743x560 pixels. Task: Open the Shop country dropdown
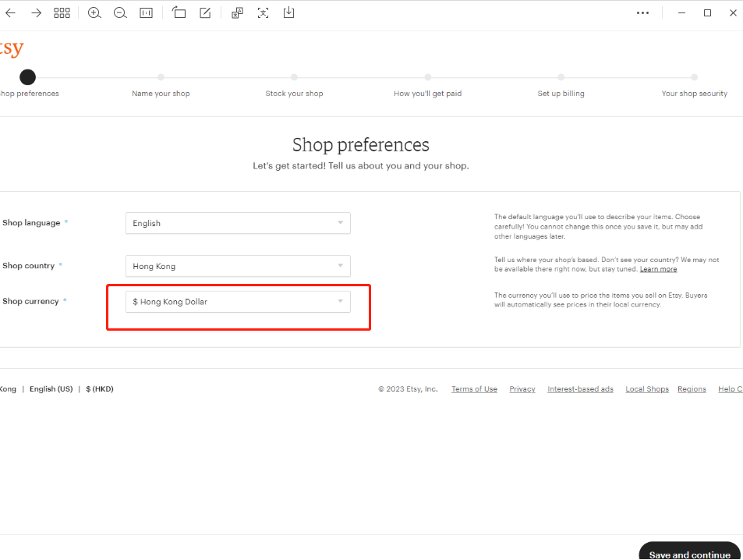point(238,266)
